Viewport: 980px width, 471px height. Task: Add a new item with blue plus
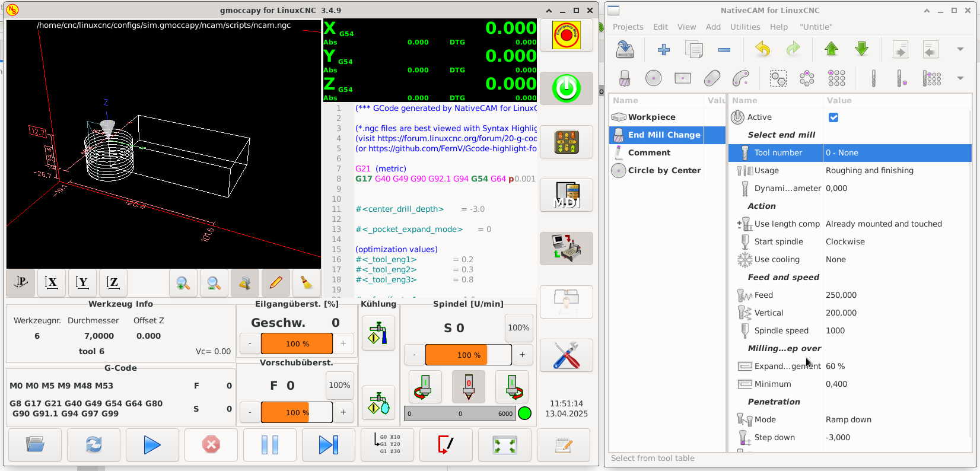664,50
